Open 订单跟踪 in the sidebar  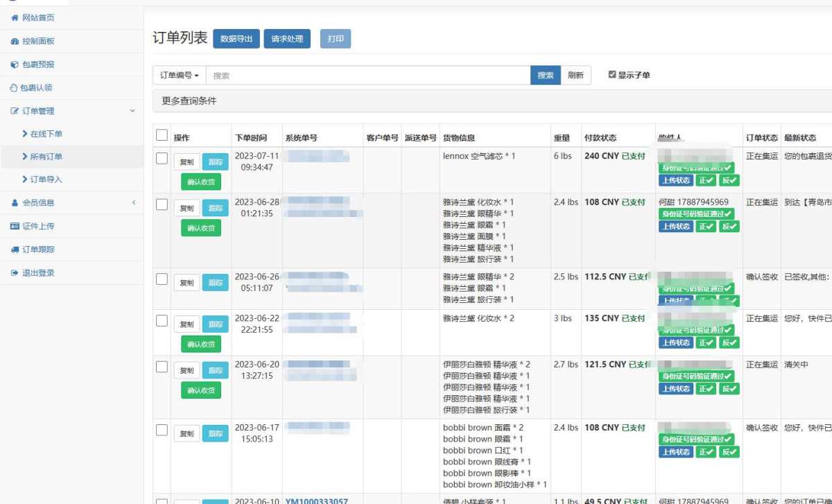pos(38,250)
